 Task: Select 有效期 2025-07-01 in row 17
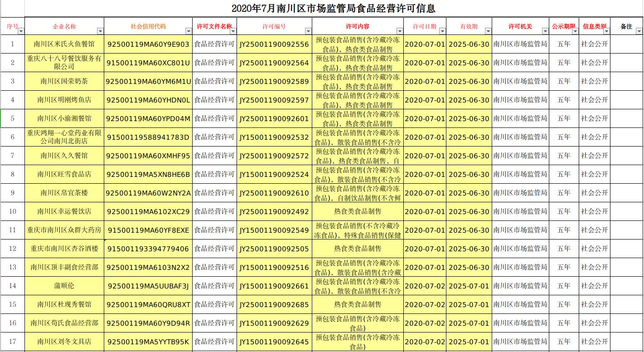[x=469, y=342]
